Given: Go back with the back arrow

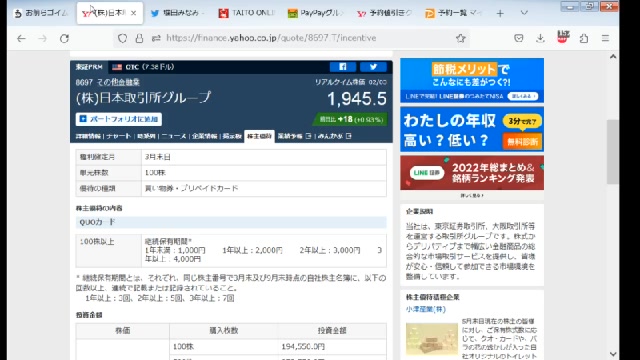Looking at the screenshot, I should 21,38.
